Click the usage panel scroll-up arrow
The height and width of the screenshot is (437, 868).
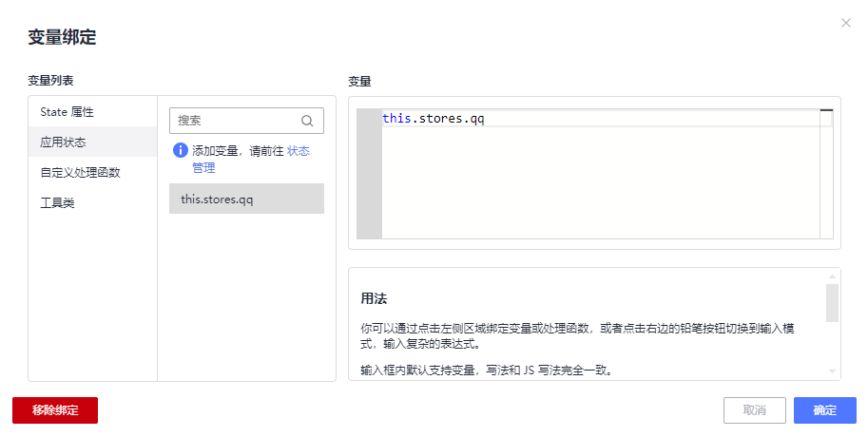pyautogui.click(x=832, y=276)
